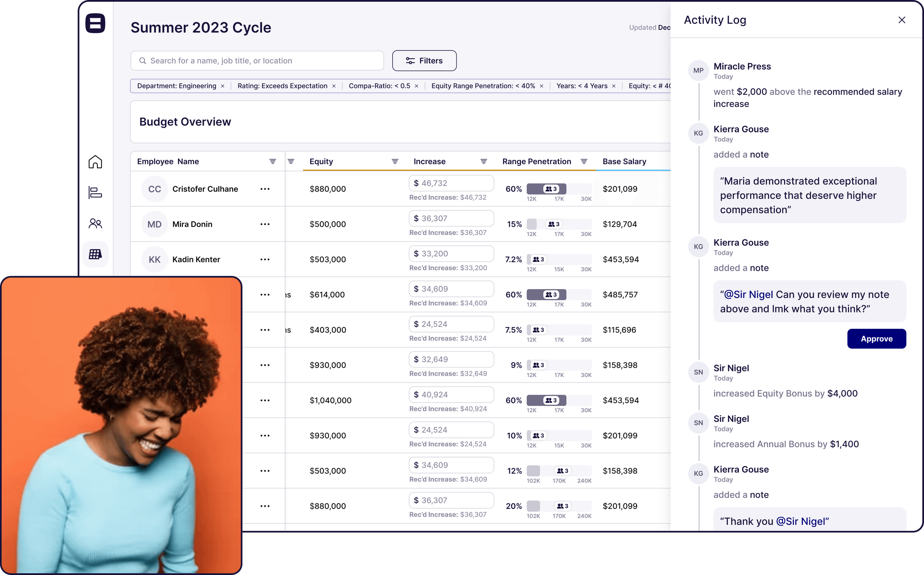Open the Filters panel
Viewport: 924px width, 575px height.
[424, 60]
